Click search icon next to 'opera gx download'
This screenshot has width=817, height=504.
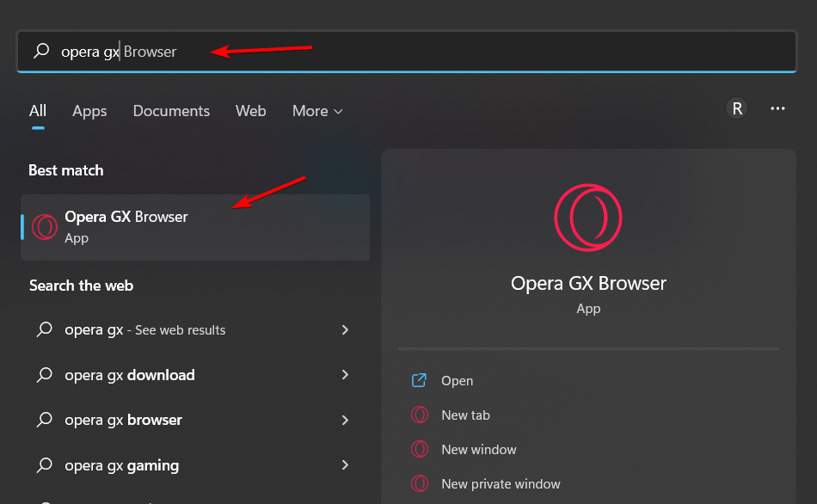point(44,375)
